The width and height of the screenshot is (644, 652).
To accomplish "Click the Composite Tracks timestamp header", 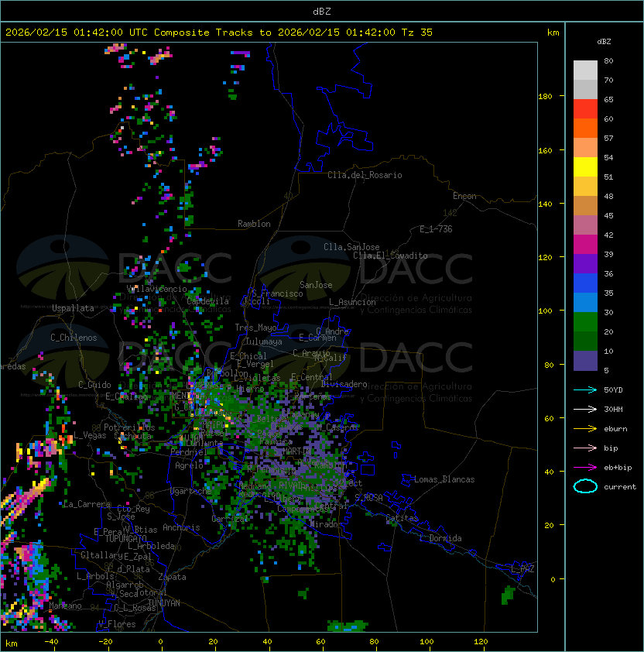I will point(219,33).
